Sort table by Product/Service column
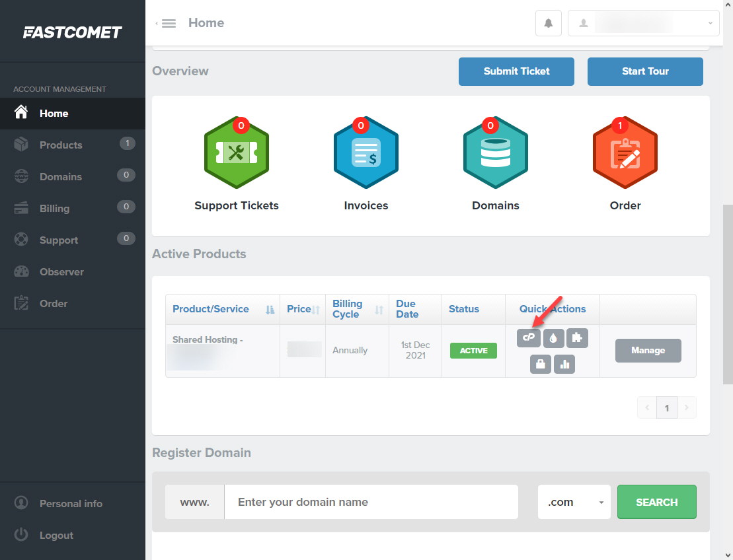This screenshot has width=733, height=560. click(x=223, y=309)
